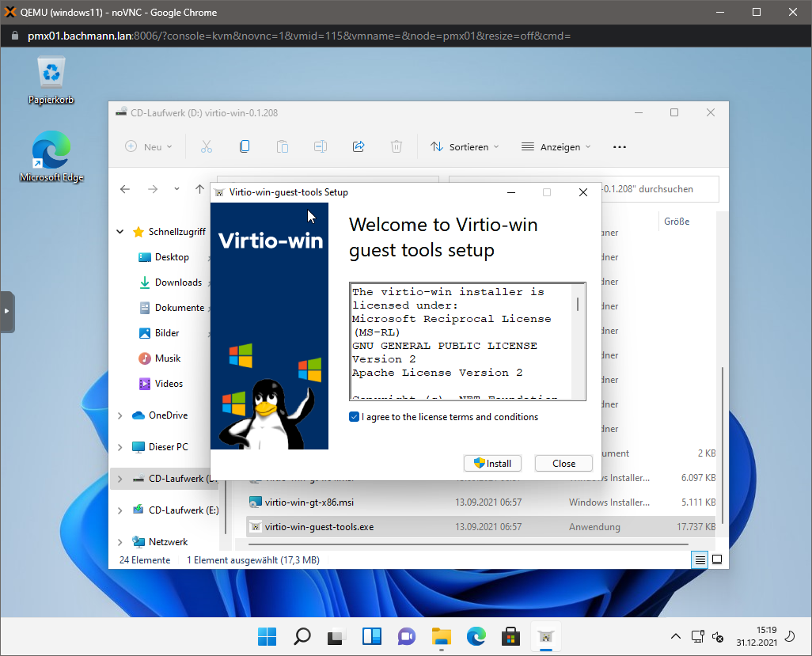Expand the Dieser PC tree node
The image size is (812, 656).
click(x=120, y=447)
